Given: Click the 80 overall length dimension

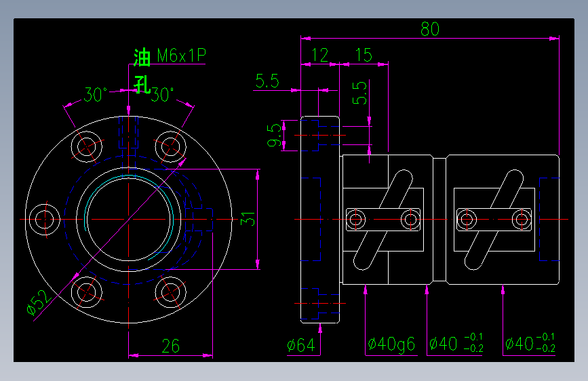Looking at the screenshot, I should 430,29.
